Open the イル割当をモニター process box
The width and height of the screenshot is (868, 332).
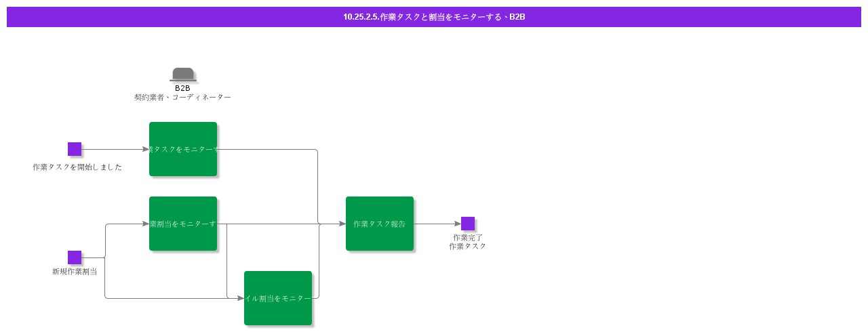tap(278, 298)
